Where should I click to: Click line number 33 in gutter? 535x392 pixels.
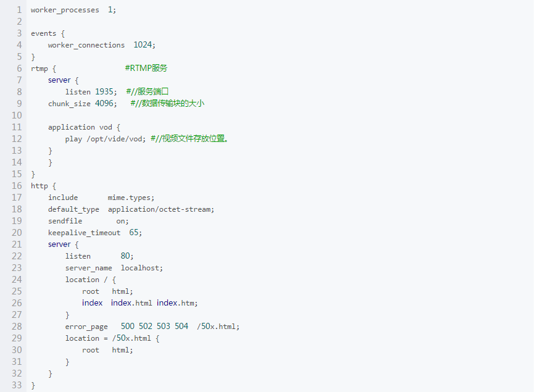click(17, 385)
